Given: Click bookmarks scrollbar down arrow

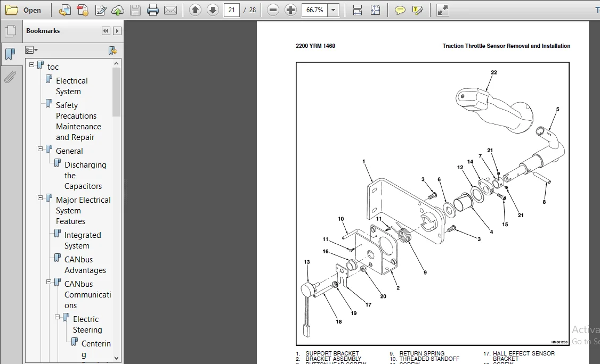Looking at the screenshot, I should click(x=116, y=358).
